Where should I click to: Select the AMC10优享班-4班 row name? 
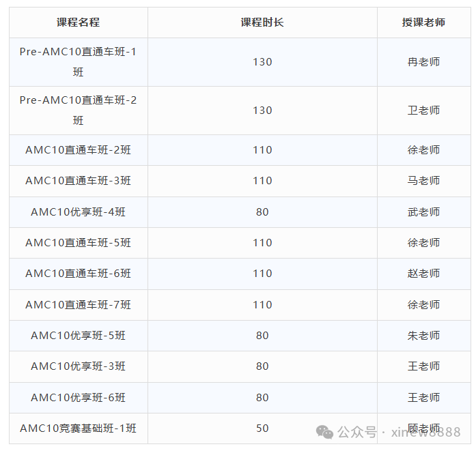click(x=78, y=212)
